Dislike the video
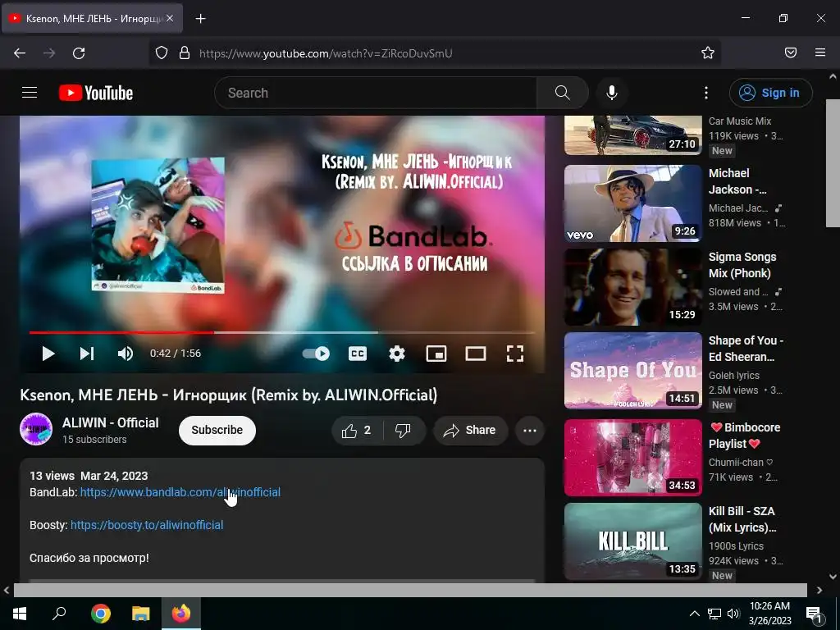 tap(403, 430)
